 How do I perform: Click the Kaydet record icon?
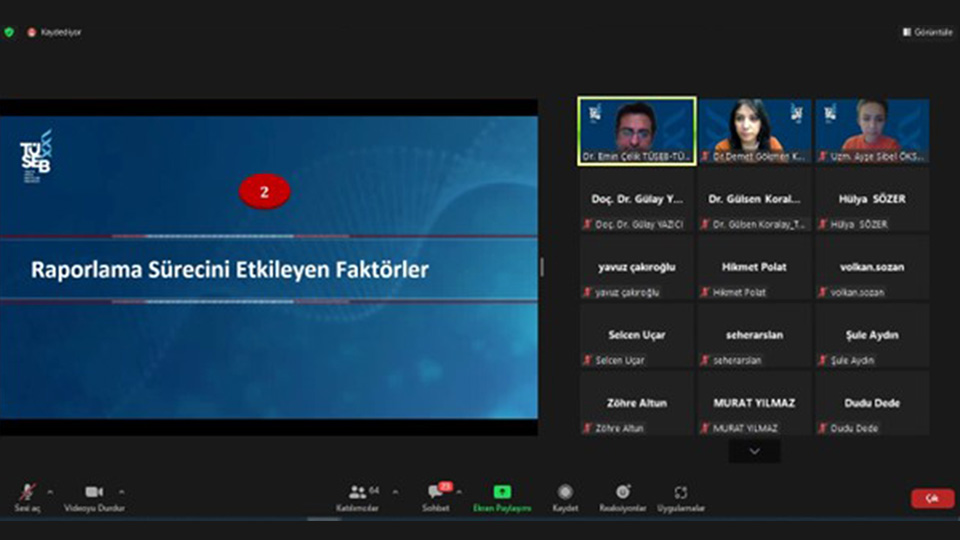coord(565,493)
